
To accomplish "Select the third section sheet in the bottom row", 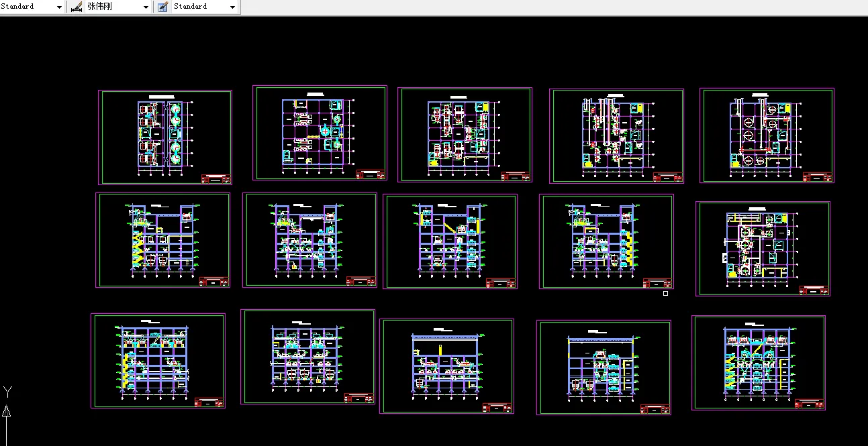I will 447,366.
